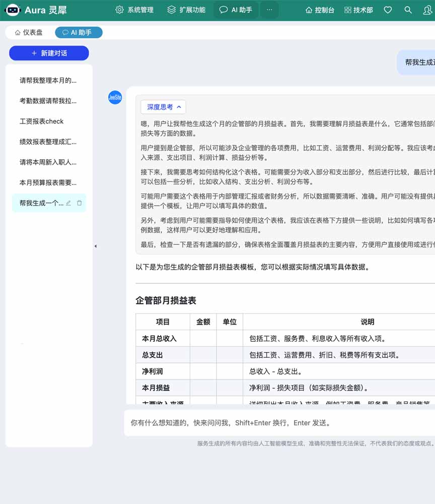The height and width of the screenshot is (504, 435).
Task: Click the gear icon beside 系统管理
Action: [119, 10]
